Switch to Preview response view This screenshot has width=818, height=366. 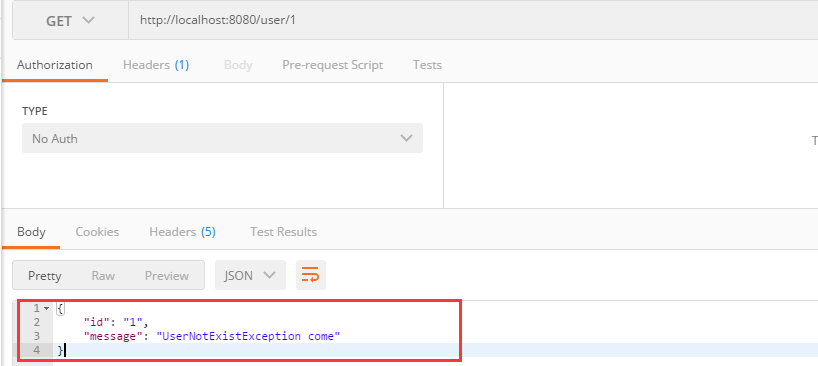point(167,275)
